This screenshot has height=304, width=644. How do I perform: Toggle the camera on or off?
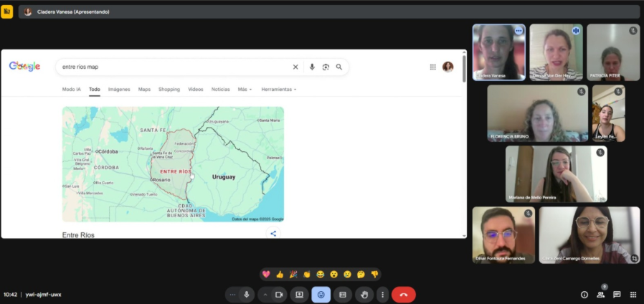click(279, 295)
